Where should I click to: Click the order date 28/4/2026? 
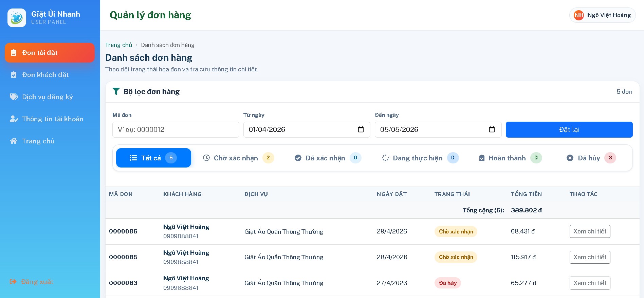click(x=392, y=257)
